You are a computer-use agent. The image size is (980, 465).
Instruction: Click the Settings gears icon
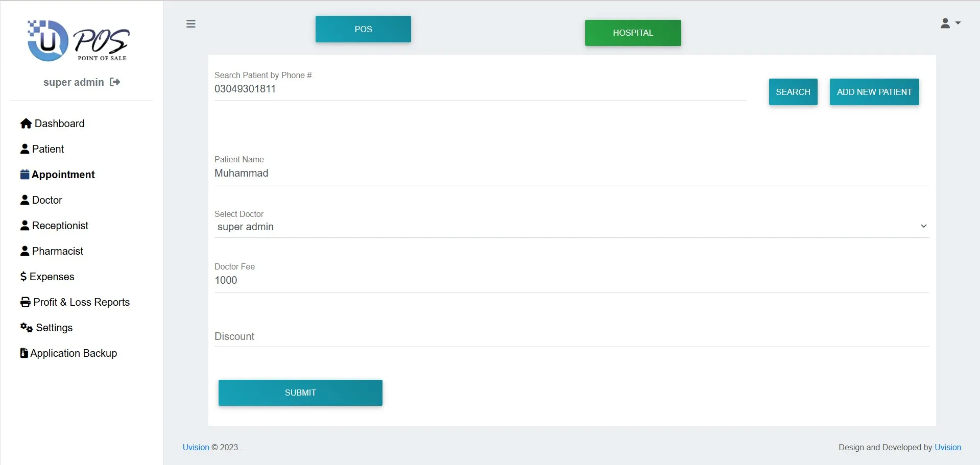pos(27,328)
